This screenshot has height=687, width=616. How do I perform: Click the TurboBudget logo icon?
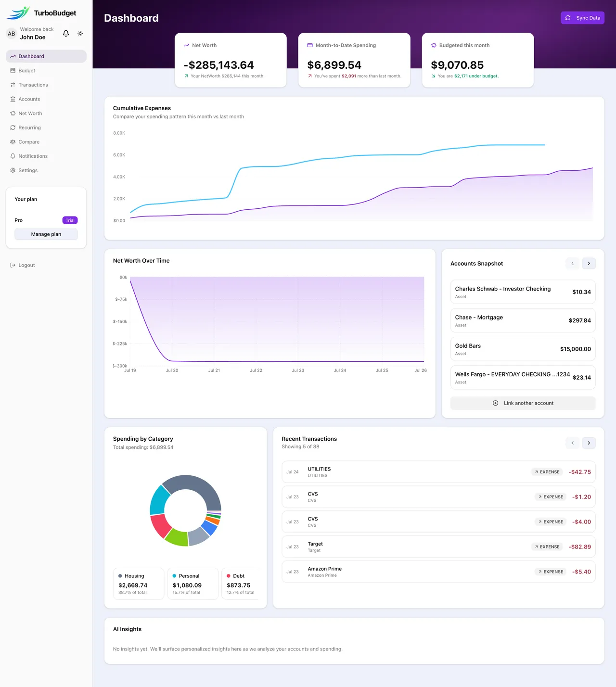[x=18, y=13]
